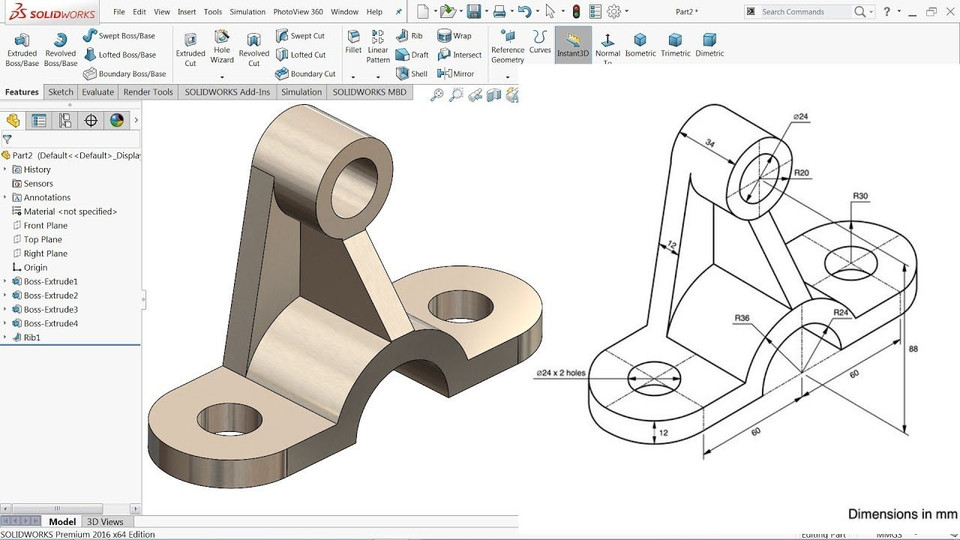Switch to Isometric view
Image resolution: width=960 pixels, height=540 pixels.
pos(640,46)
